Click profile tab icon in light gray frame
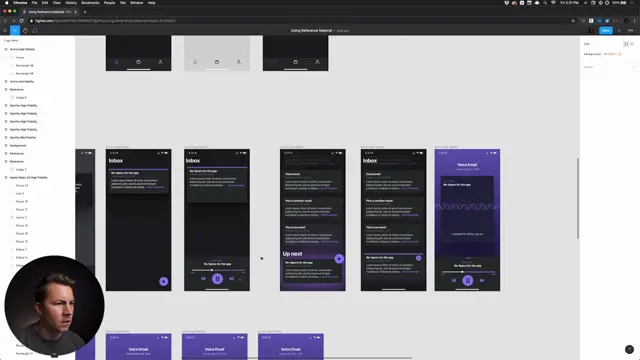This screenshot has width=640, height=360. tap(239, 62)
